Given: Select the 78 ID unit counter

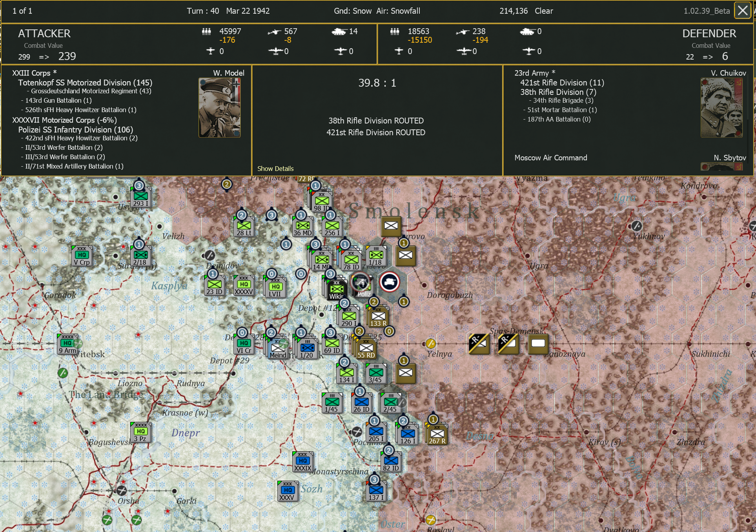Looking at the screenshot, I should coord(352,261).
